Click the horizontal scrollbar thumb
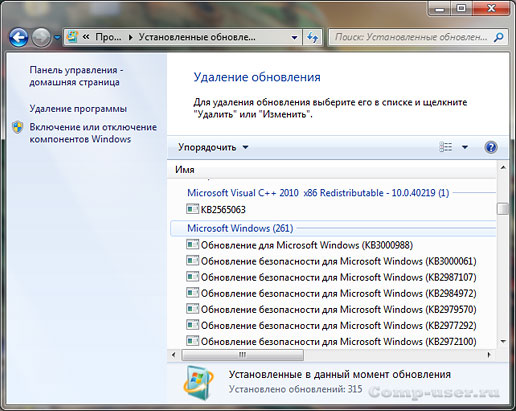 click(x=242, y=355)
